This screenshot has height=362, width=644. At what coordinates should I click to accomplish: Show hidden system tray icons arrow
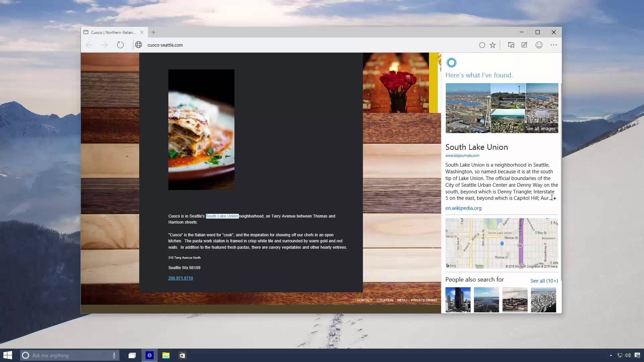611,355
